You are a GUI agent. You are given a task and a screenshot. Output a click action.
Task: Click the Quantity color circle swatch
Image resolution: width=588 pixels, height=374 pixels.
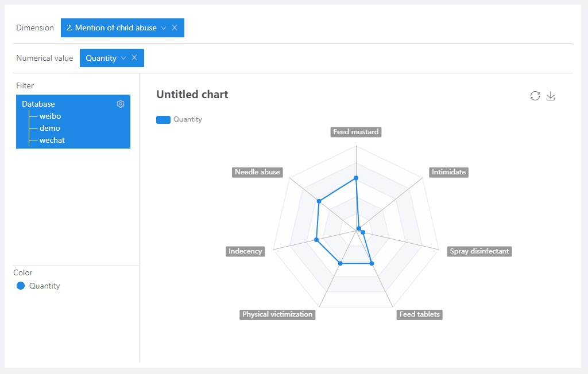click(21, 286)
